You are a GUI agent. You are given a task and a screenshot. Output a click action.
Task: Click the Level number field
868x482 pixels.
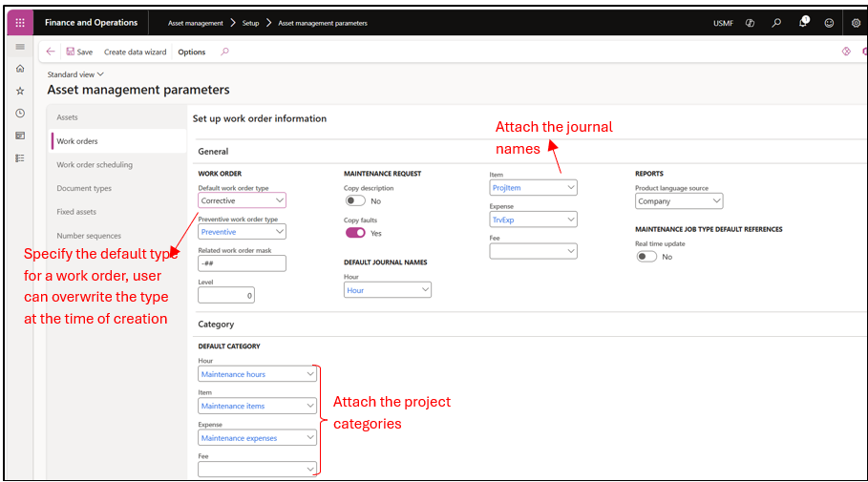(x=226, y=296)
